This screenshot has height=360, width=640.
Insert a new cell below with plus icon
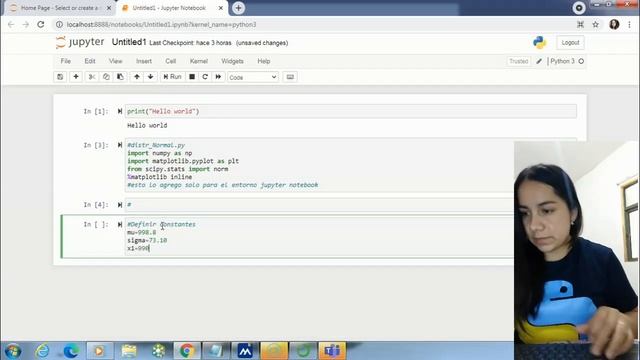pos(76,77)
